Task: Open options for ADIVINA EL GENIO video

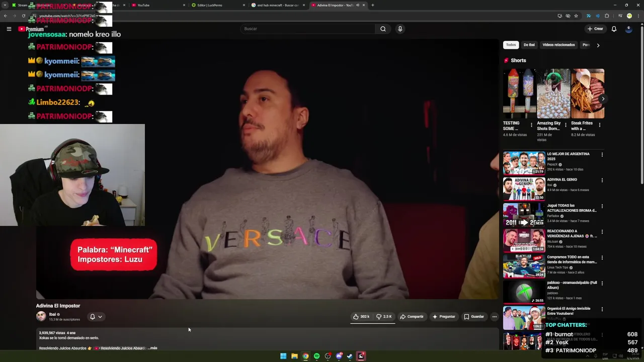Action: tap(602, 180)
